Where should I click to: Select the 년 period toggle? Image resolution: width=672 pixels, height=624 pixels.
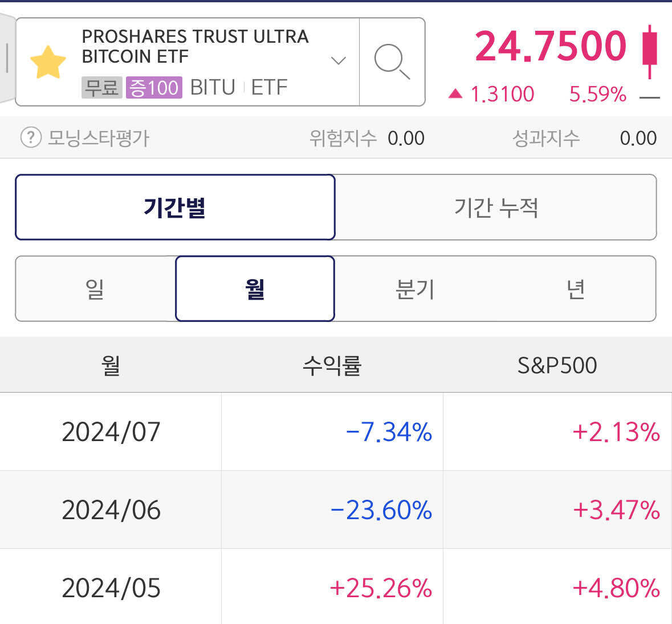[x=576, y=289]
